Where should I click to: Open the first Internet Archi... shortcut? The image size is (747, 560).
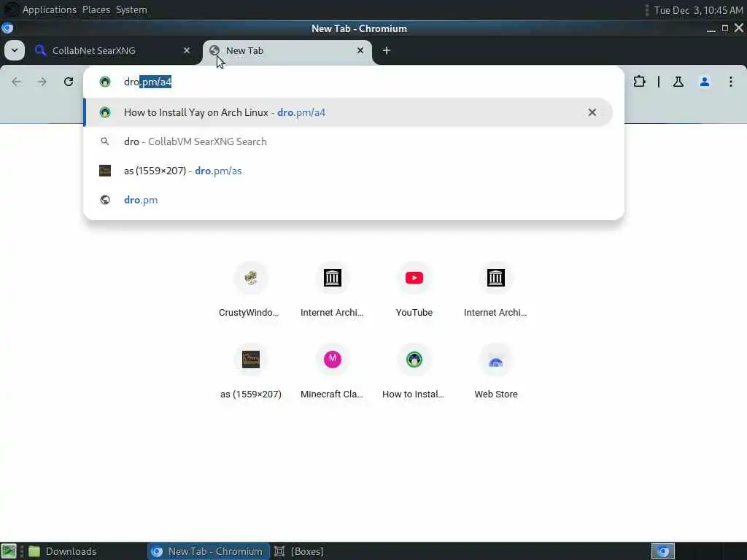coord(332,291)
